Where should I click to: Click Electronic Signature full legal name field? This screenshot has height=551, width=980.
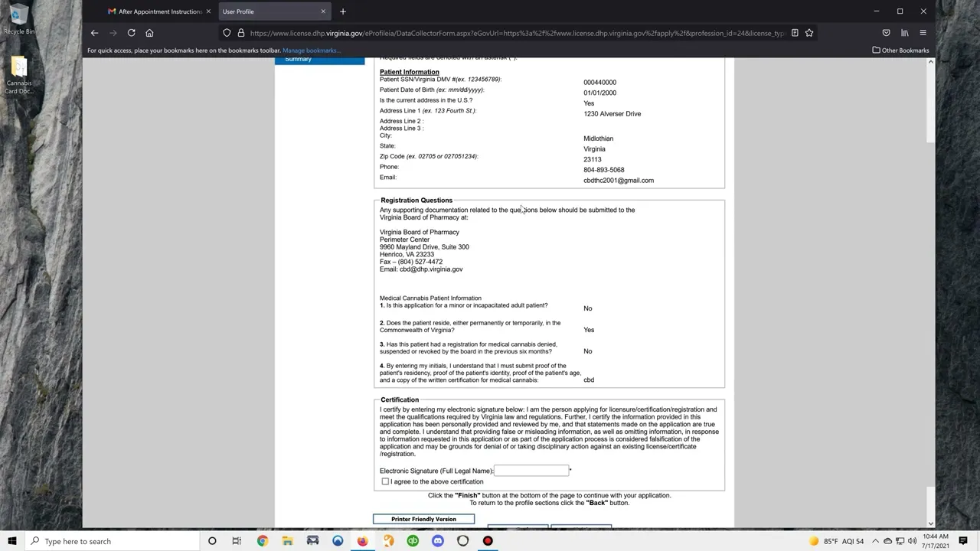tap(531, 471)
